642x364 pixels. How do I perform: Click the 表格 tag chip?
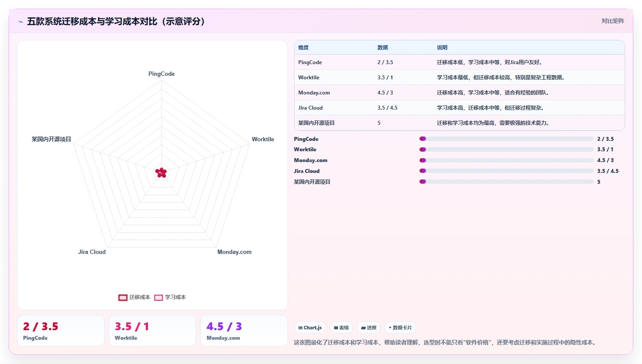click(x=341, y=328)
